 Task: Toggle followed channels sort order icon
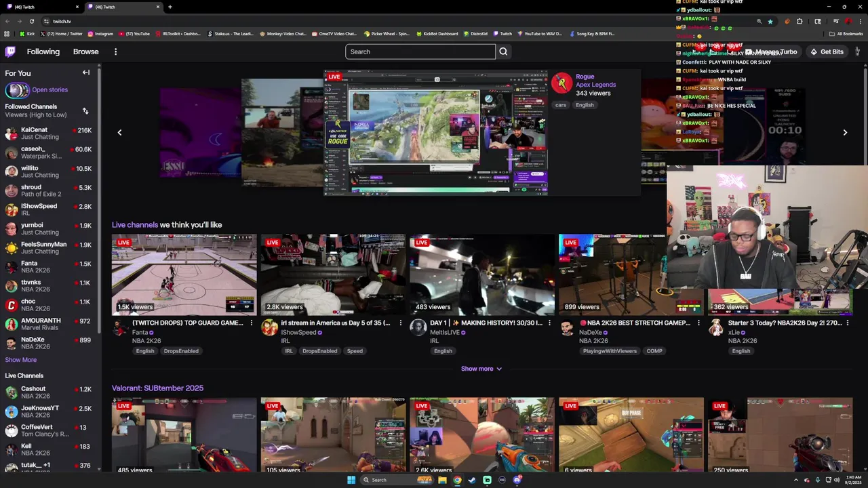click(x=85, y=110)
